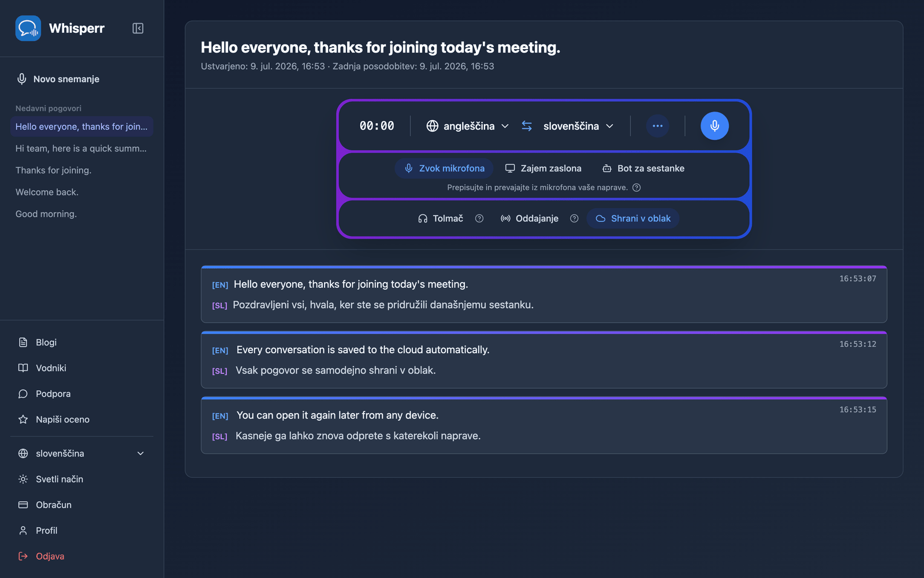Image resolution: width=924 pixels, height=578 pixels.
Task: Open 'Good morning.' conversation
Action: 82,214
